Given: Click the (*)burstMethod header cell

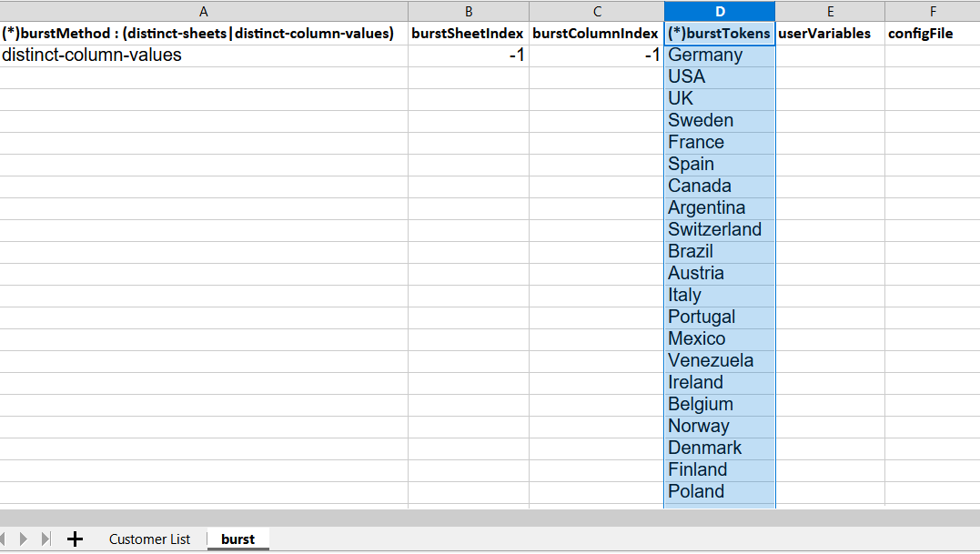Looking at the screenshot, I should click(204, 34).
